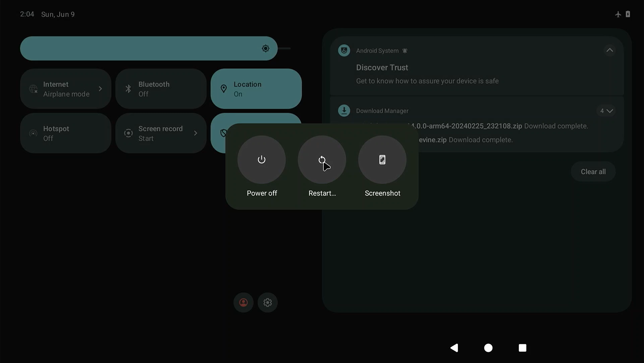644x363 pixels.
Task: Open Screen record options arrow
Action: click(x=196, y=133)
